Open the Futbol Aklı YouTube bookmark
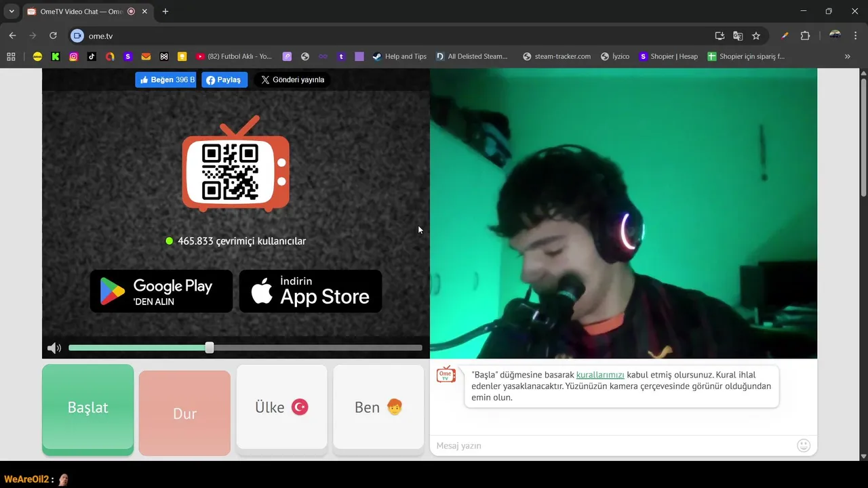The width and height of the screenshot is (868, 488). (x=233, y=56)
